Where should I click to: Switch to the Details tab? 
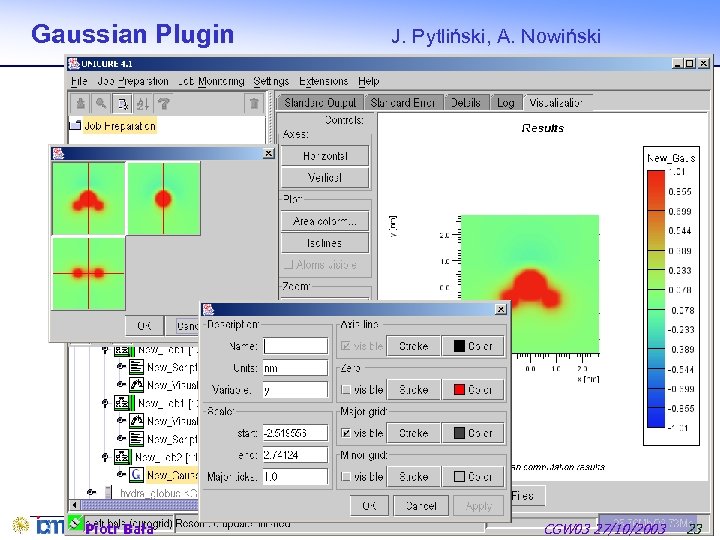[x=466, y=102]
